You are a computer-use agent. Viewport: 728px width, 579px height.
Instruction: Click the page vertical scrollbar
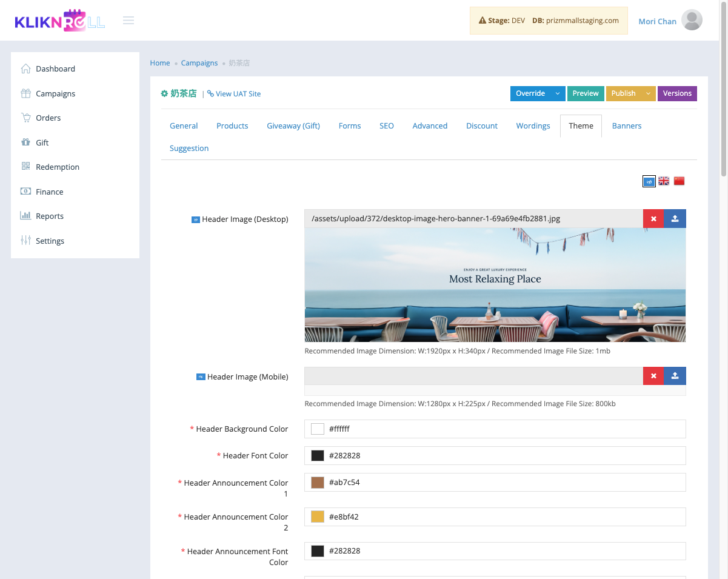pyautogui.click(x=724, y=88)
